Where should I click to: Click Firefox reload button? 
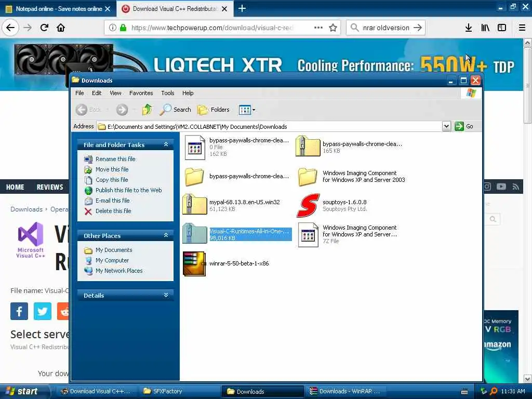point(45,28)
